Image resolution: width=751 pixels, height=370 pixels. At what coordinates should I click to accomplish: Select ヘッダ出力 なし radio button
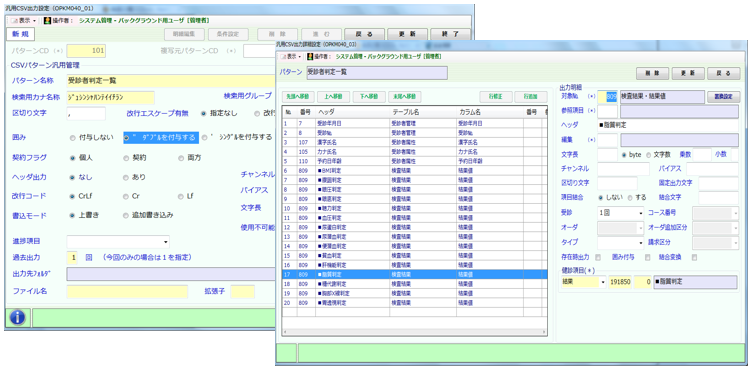(x=72, y=177)
